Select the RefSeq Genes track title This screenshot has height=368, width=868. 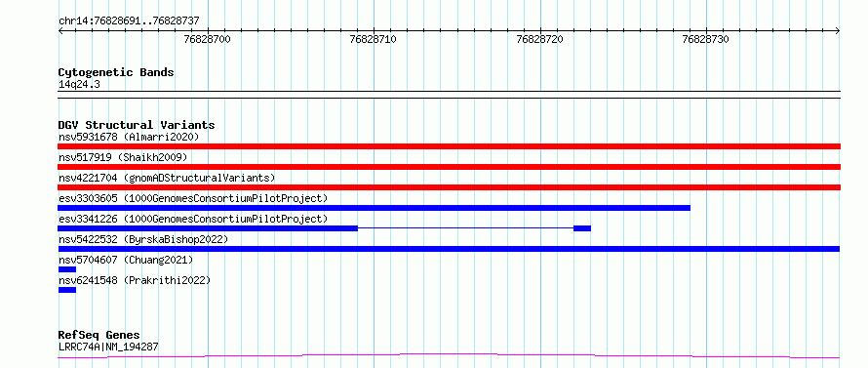pos(99,336)
